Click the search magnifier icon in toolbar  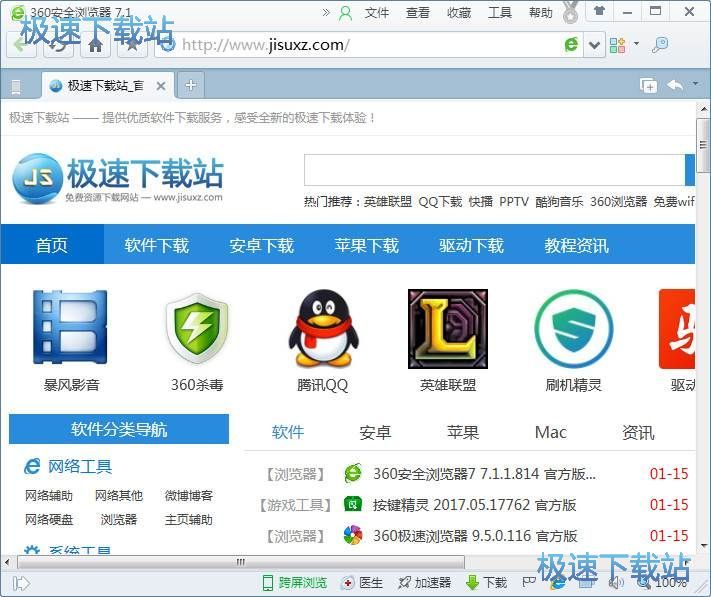click(660, 45)
